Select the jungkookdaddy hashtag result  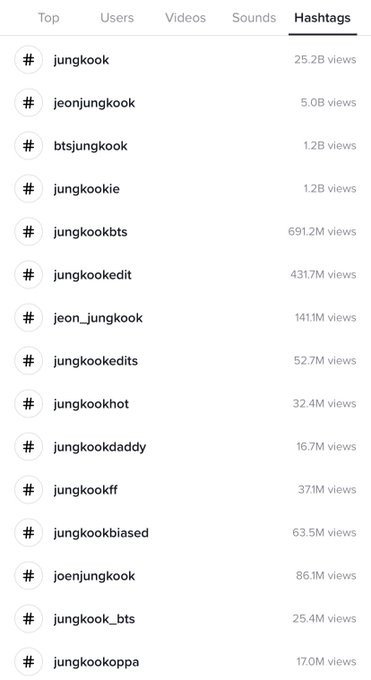pyautogui.click(x=185, y=447)
